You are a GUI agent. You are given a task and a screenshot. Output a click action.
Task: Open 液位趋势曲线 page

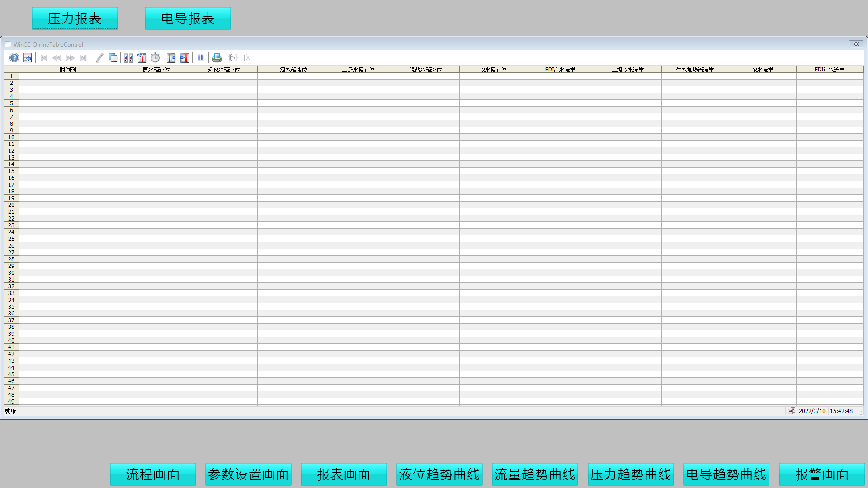(x=439, y=474)
